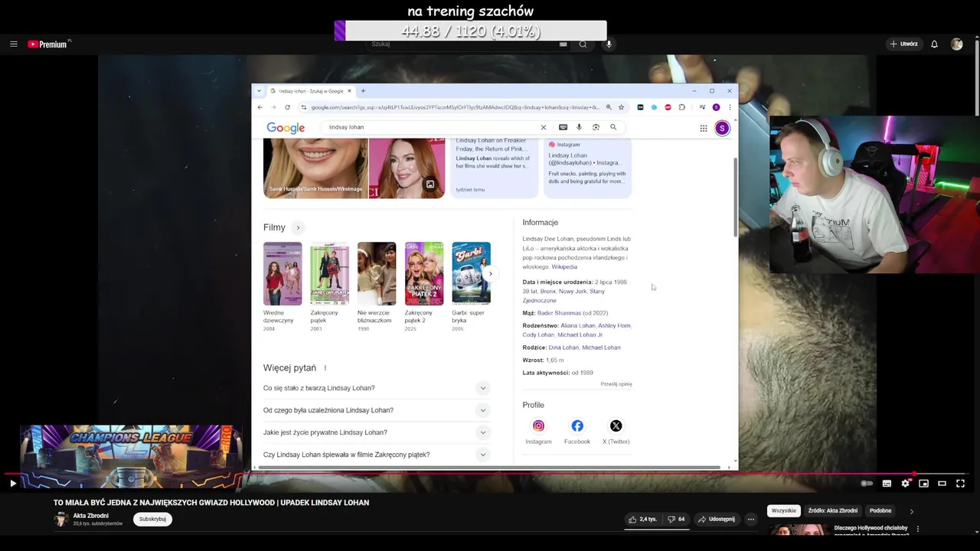Click the Utwórz create button
The image size is (980, 551).
coord(903,44)
